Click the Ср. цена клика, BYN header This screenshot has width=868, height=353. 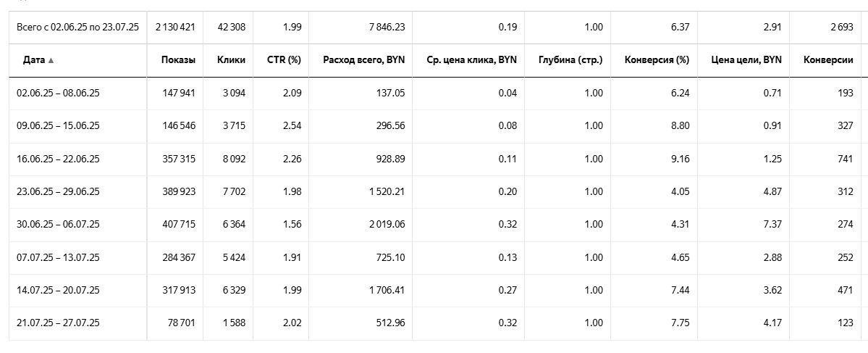(x=472, y=60)
